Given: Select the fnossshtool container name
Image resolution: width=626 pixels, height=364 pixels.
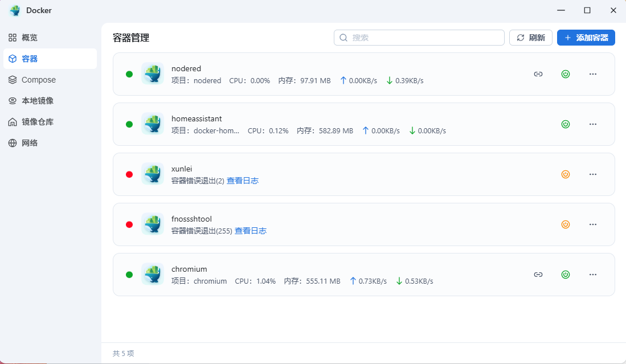Looking at the screenshot, I should (x=191, y=219).
